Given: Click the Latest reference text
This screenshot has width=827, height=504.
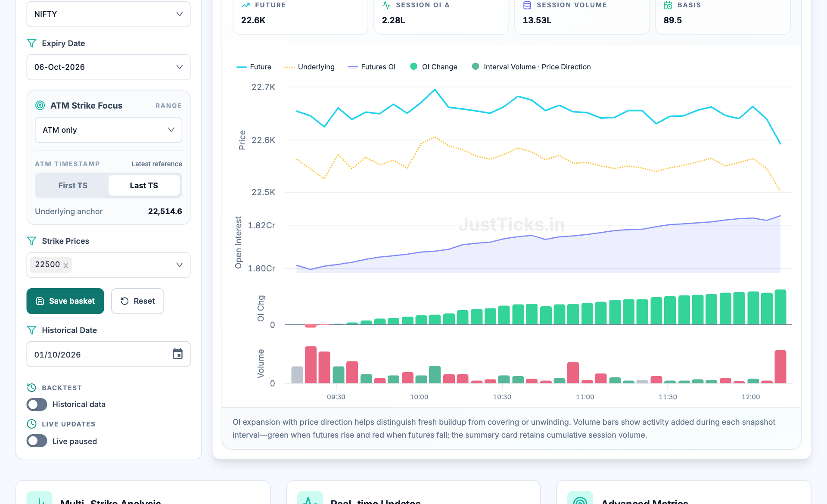Looking at the screenshot, I should click(157, 164).
